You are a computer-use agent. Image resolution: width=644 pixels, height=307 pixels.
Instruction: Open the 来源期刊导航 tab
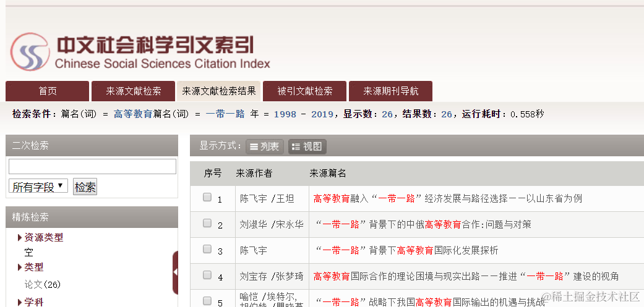(x=390, y=91)
